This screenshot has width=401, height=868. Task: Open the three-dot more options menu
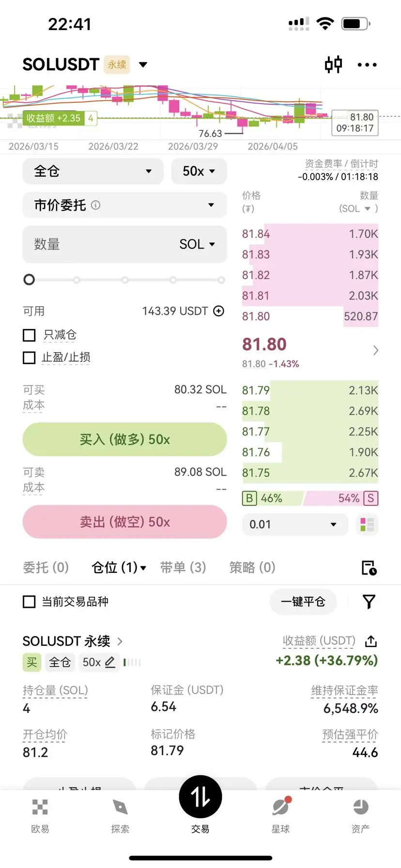coord(367,65)
